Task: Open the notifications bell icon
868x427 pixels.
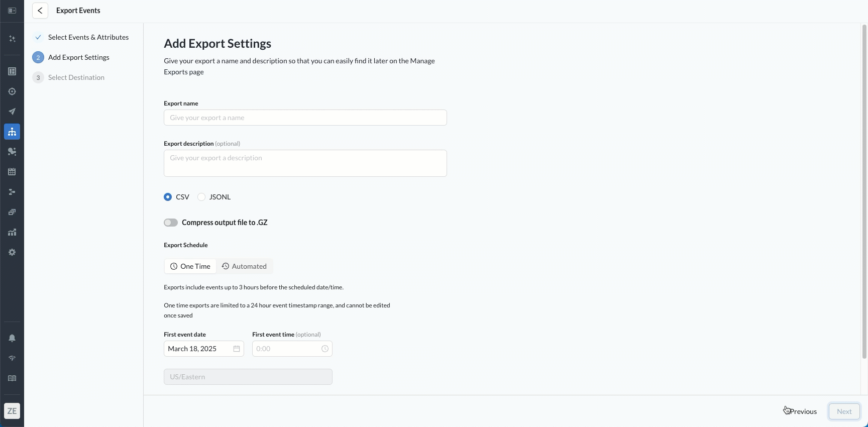Action: (x=12, y=338)
